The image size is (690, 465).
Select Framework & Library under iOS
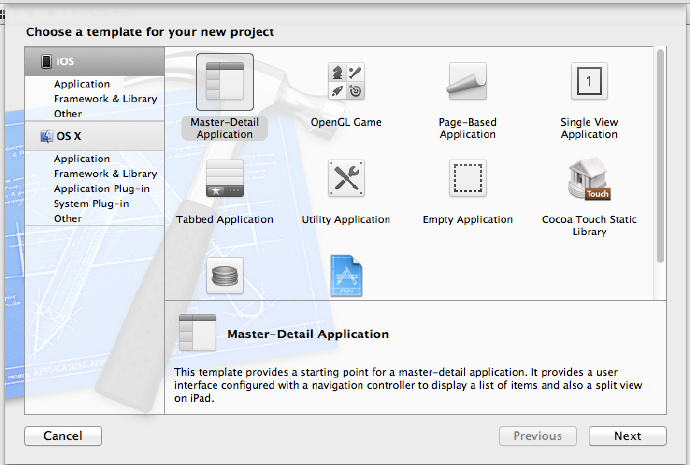[x=106, y=99]
